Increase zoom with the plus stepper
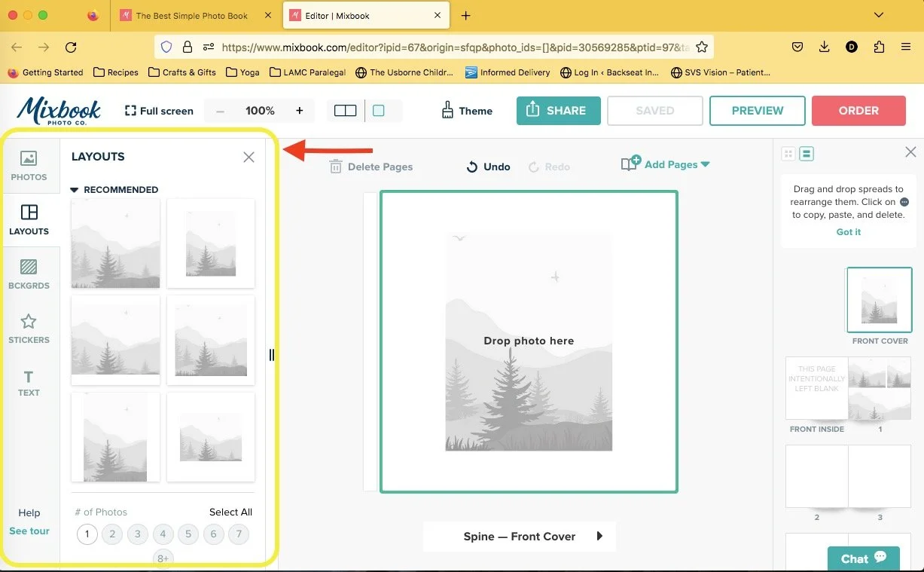 click(x=298, y=110)
